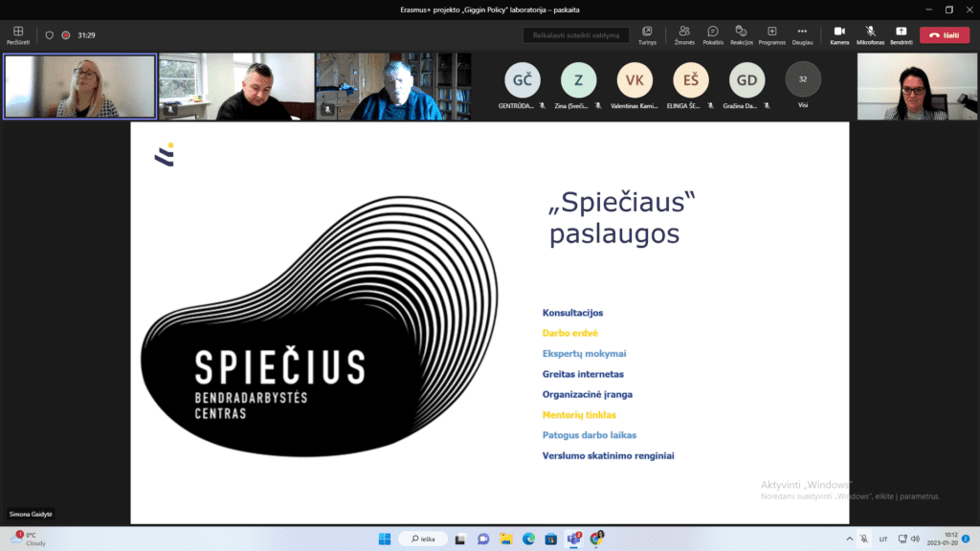Image resolution: width=980 pixels, height=551 pixels.
Task: Click Greitas internetas on the slide
Action: pyautogui.click(x=583, y=374)
